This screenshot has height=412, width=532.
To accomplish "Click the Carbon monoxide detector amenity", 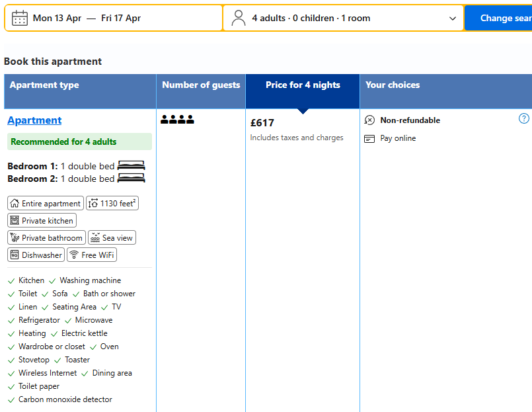I will [65, 399].
